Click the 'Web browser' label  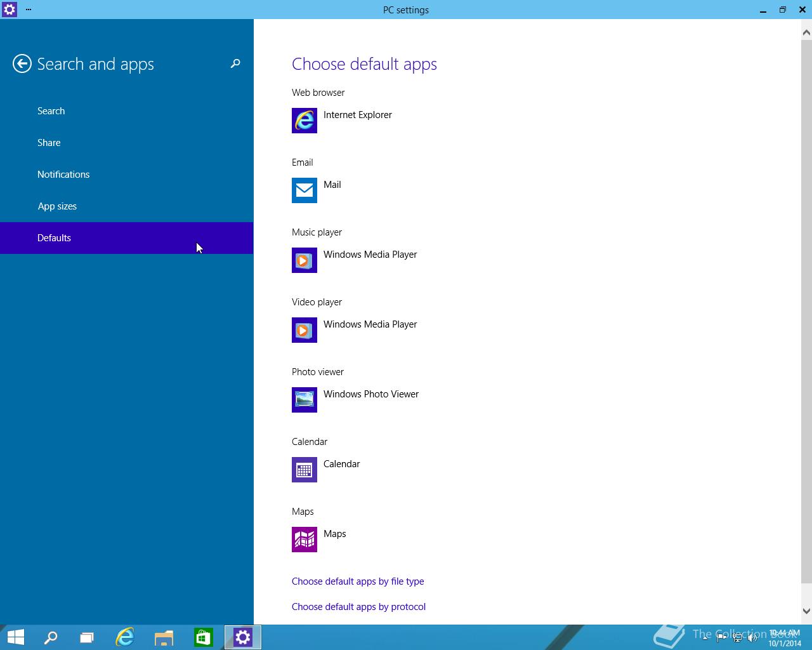coord(318,93)
